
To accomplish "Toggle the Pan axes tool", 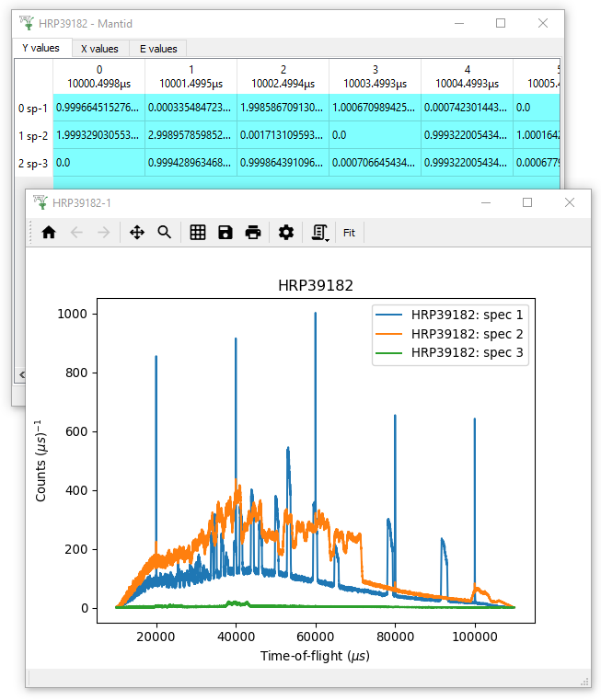I will coord(137,233).
